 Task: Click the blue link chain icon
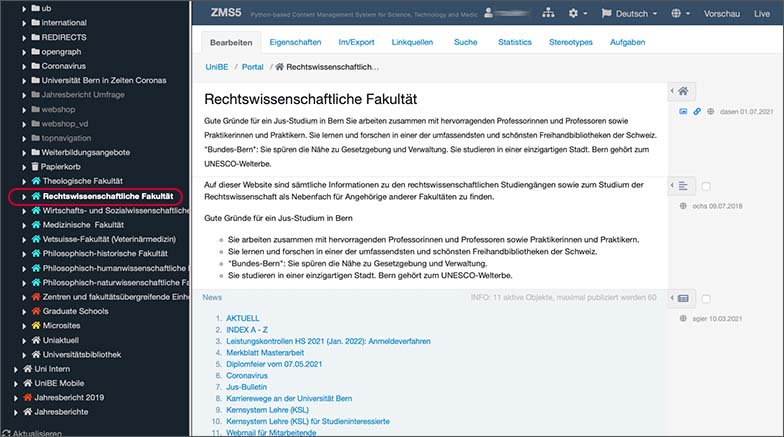pos(696,112)
